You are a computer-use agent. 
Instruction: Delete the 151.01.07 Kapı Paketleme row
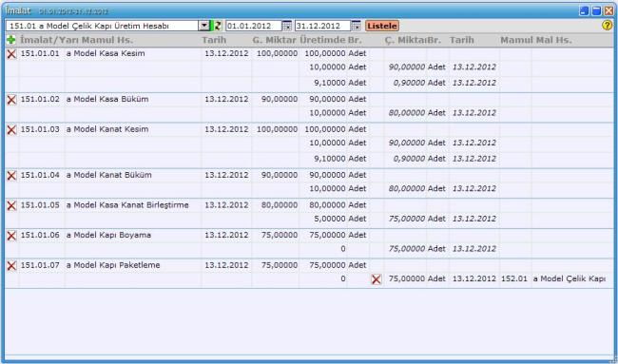11,265
